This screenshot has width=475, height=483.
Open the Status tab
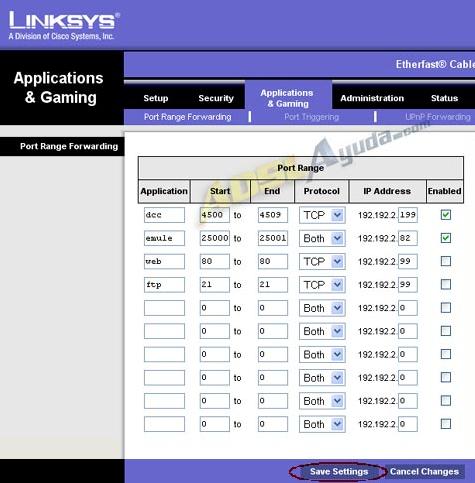tap(444, 98)
